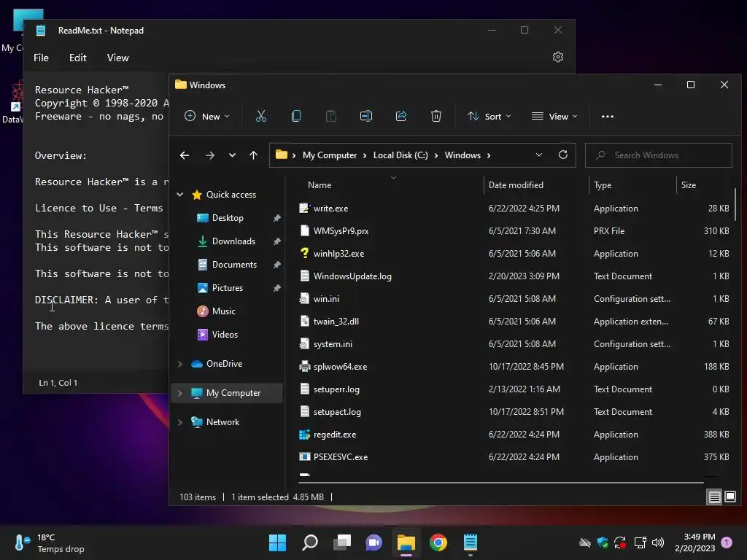Collapse the Quick access tree node
Screen dimensions: 747x560
[180, 194]
